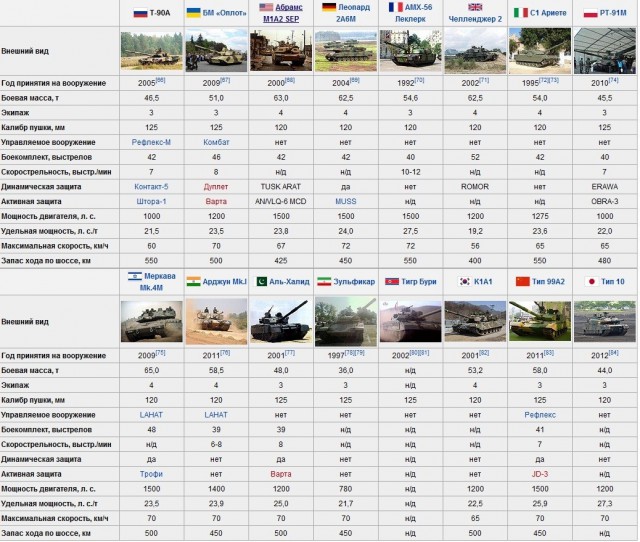Open the Тигр Бури link
The width and height of the screenshot is (640, 542).
point(419,282)
